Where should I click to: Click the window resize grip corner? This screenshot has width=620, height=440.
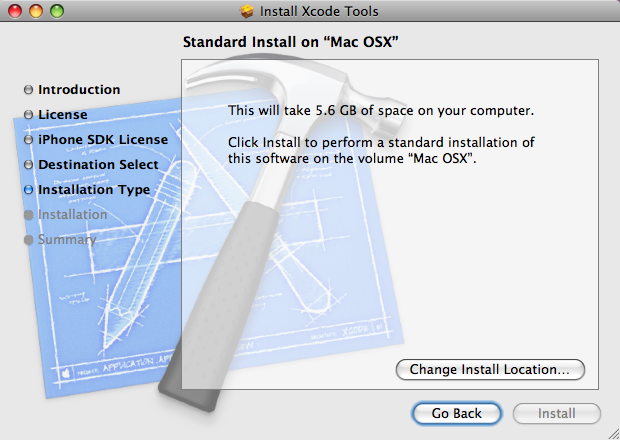tap(612, 432)
